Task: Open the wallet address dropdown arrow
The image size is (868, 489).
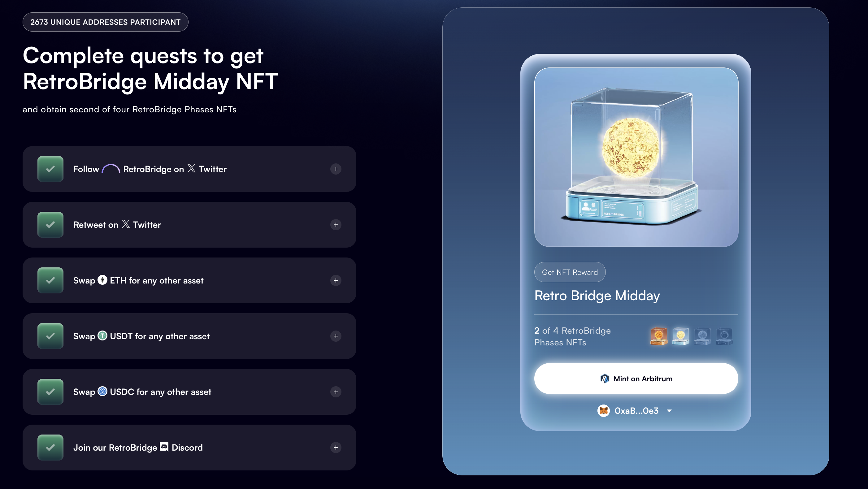Action: click(669, 411)
